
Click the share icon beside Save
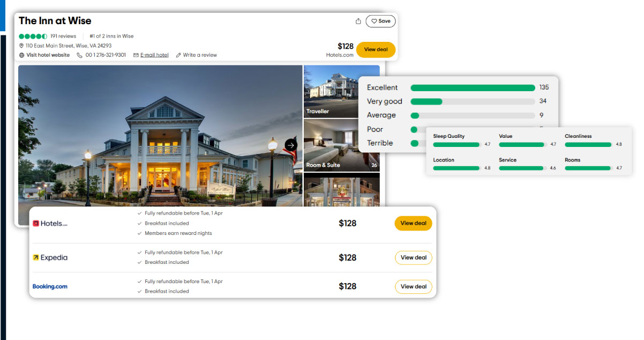(358, 21)
